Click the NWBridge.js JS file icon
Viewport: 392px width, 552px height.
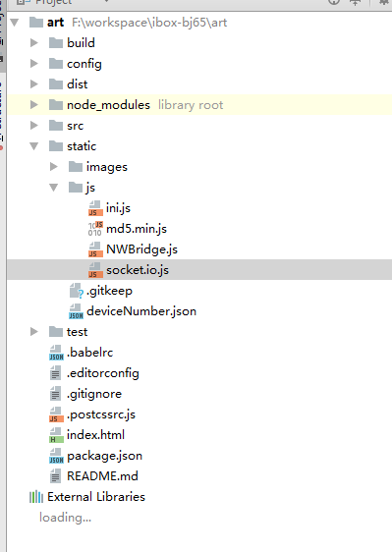pyautogui.click(x=95, y=249)
